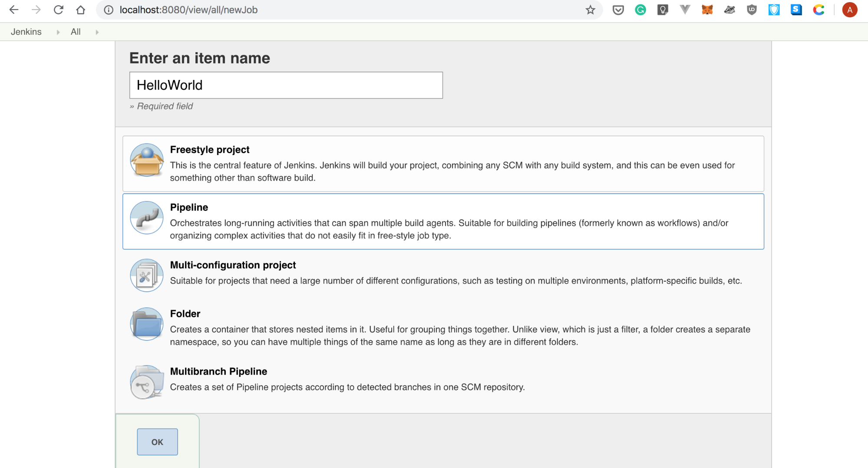Image resolution: width=868 pixels, height=468 pixels.
Task: Click the lightbulb extension icon
Action: click(x=663, y=10)
